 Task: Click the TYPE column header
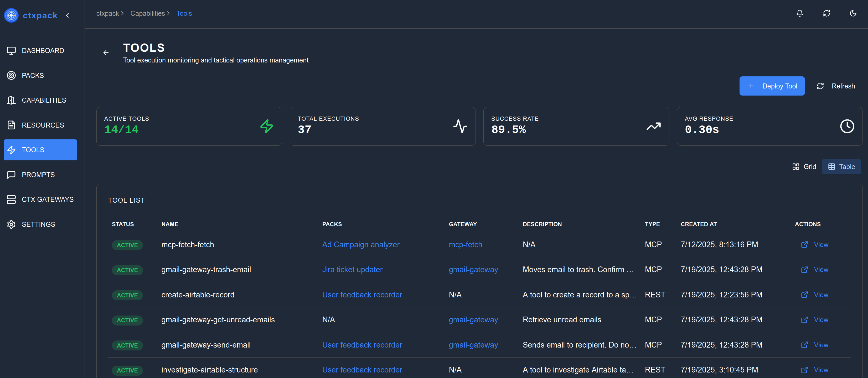(x=652, y=224)
